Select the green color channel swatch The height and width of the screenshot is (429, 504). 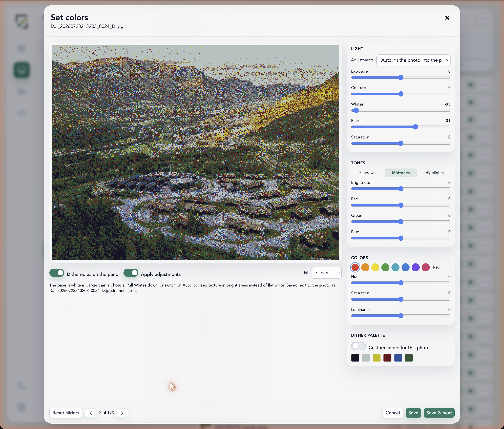point(385,267)
